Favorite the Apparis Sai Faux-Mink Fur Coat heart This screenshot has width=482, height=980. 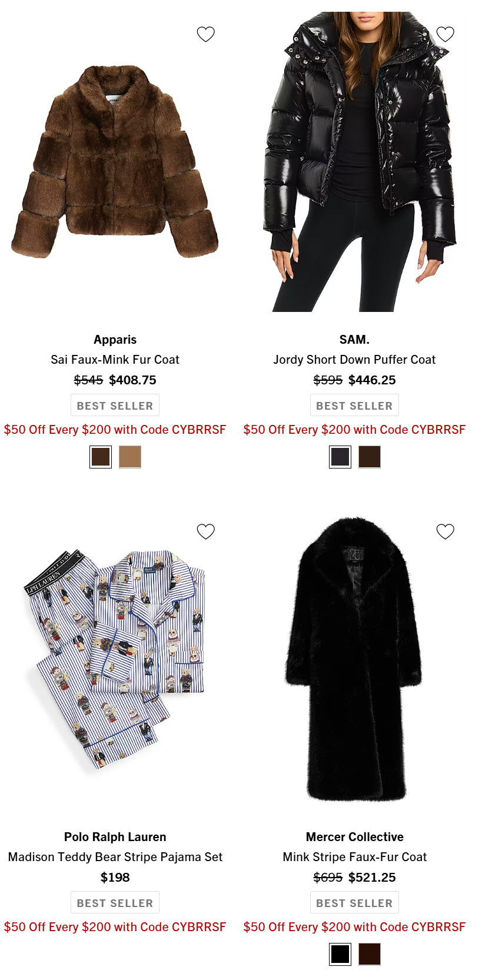205,34
